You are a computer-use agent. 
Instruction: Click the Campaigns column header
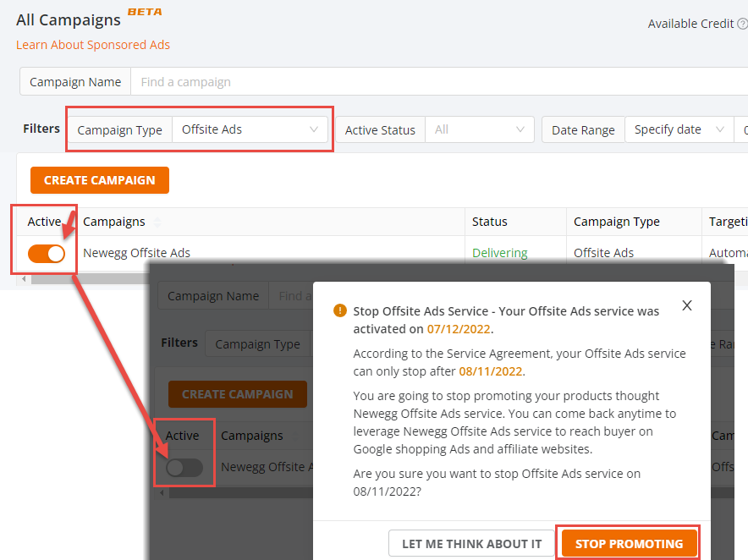114,222
